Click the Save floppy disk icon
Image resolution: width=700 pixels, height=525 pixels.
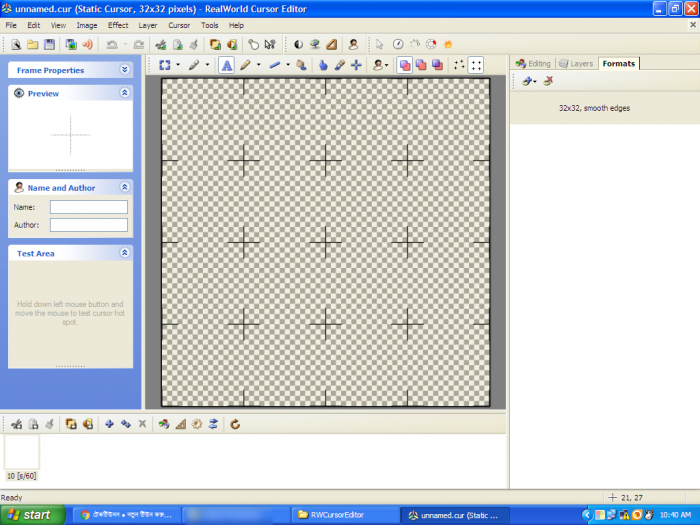coord(49,44)
